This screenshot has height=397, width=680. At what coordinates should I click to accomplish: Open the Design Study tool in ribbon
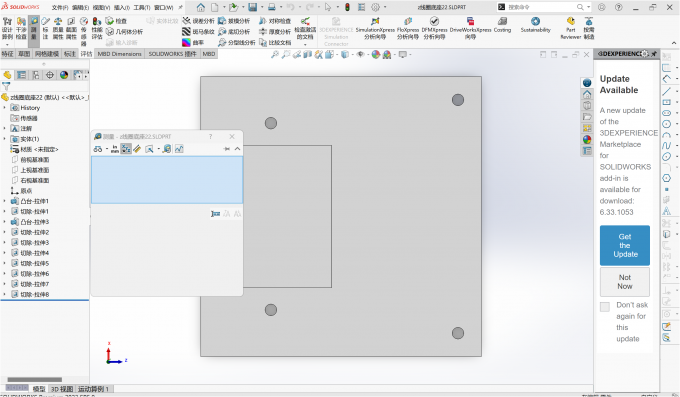click(x=7, y=29)
